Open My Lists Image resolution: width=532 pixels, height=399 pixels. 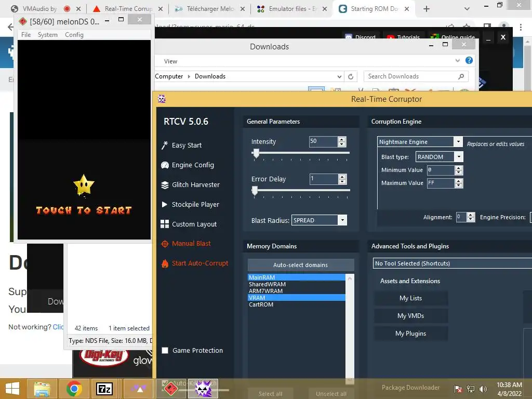pos(410,298)
